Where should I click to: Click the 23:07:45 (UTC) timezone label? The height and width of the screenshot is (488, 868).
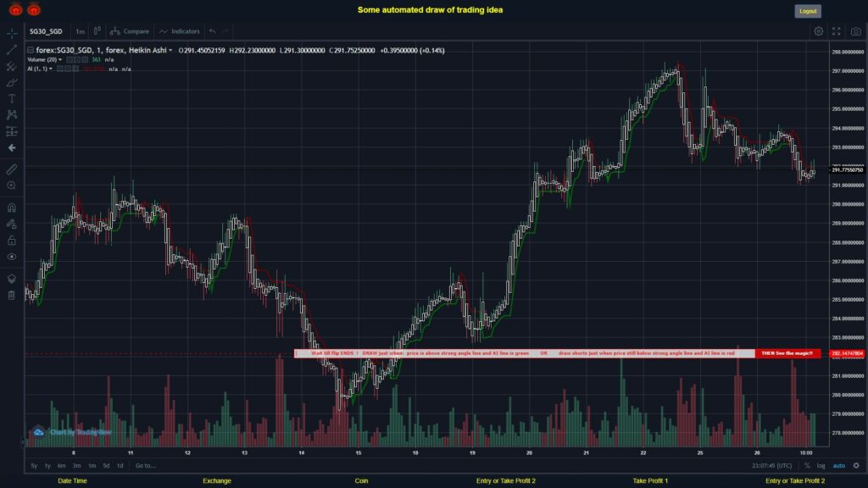tap(771, 466)
